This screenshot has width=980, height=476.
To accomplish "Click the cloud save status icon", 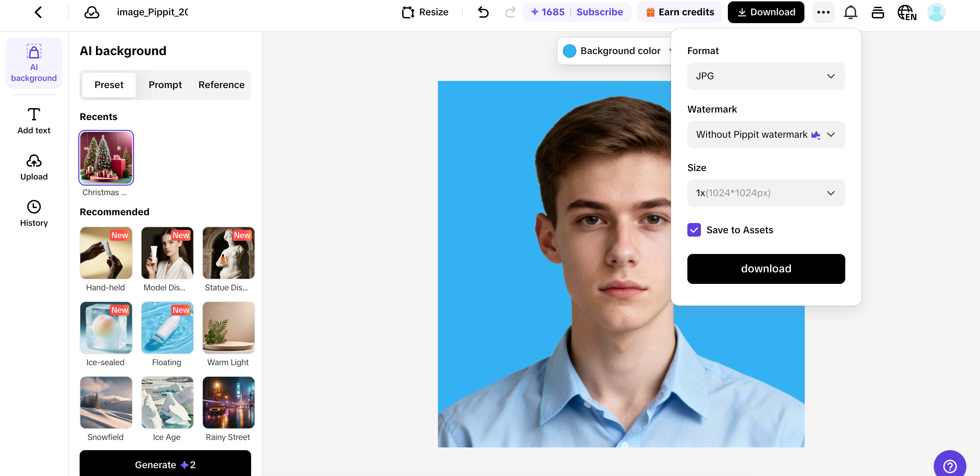I will tap(92, 12).
